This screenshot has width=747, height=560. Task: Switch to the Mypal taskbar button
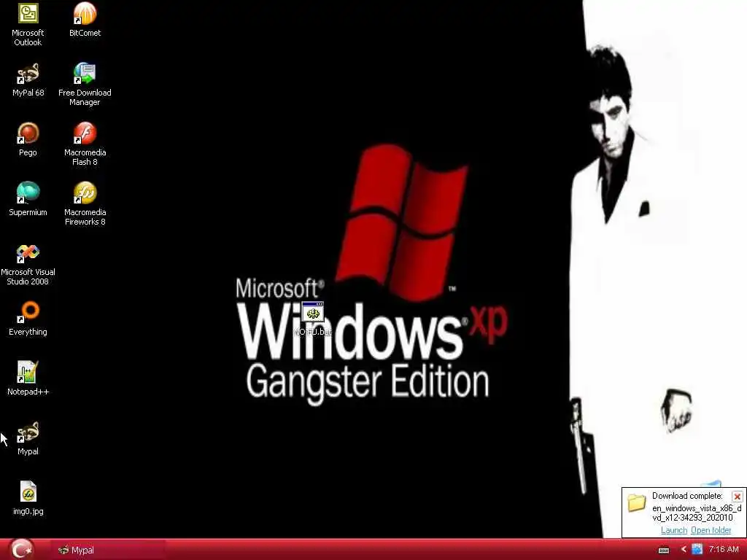(109, 550)
